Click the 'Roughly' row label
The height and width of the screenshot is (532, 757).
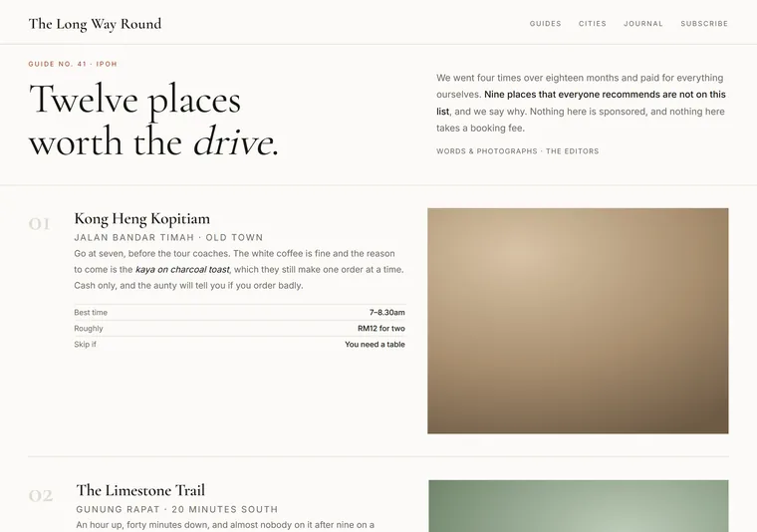(89, 329)
